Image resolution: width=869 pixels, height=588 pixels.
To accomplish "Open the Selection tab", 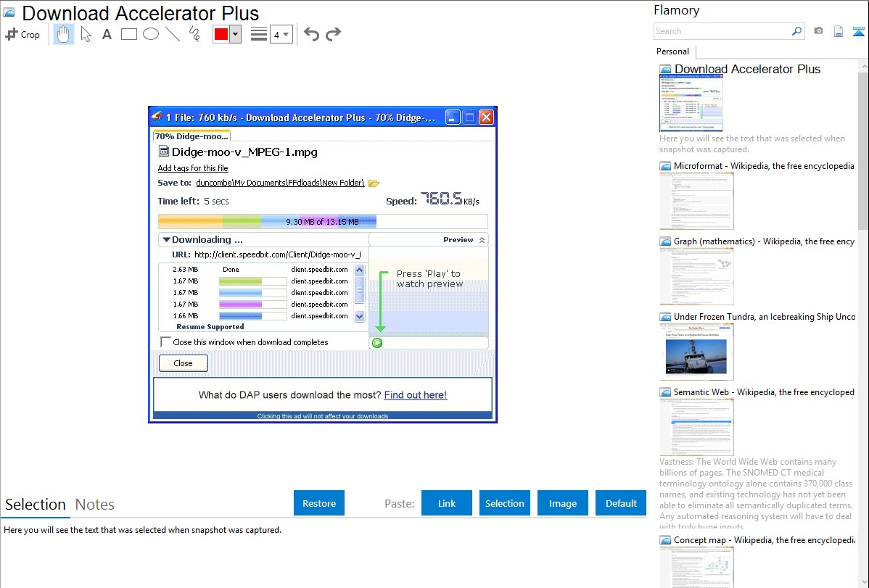I will pos(36,505).
